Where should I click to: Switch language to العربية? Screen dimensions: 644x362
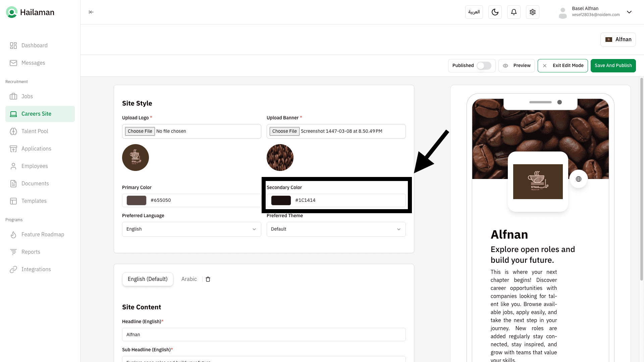pyautogui.click(x=474, y=12)
